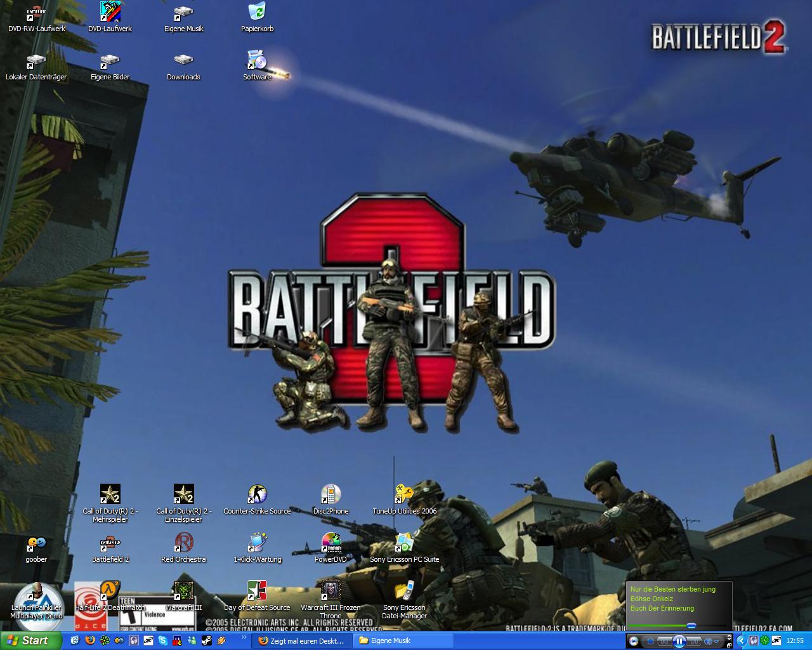Open the headphones icon in Quick Launch

(x=134, y=640)
